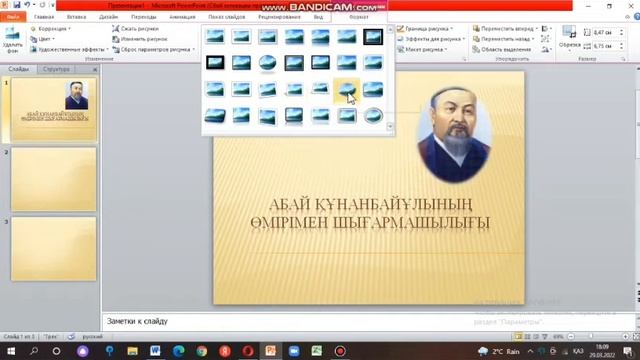Expand the Коррекция (Corrections) dropdown

pos(51,29)
